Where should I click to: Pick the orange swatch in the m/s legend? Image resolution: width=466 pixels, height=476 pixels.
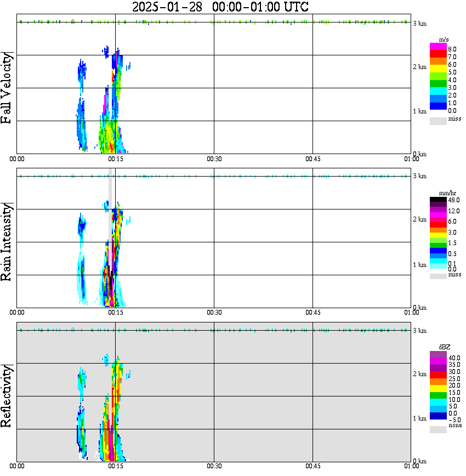pyautogui.click(x=438, y=61)
